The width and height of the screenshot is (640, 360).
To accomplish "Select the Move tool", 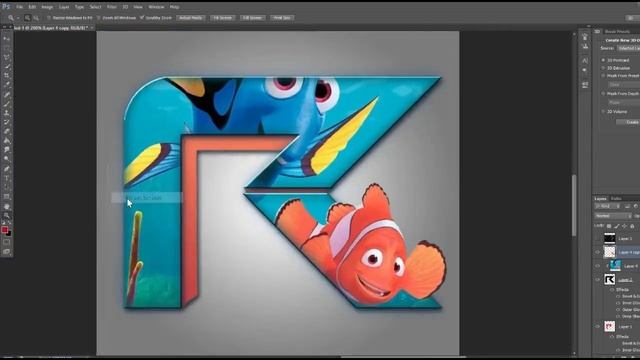I will [7, 39].
